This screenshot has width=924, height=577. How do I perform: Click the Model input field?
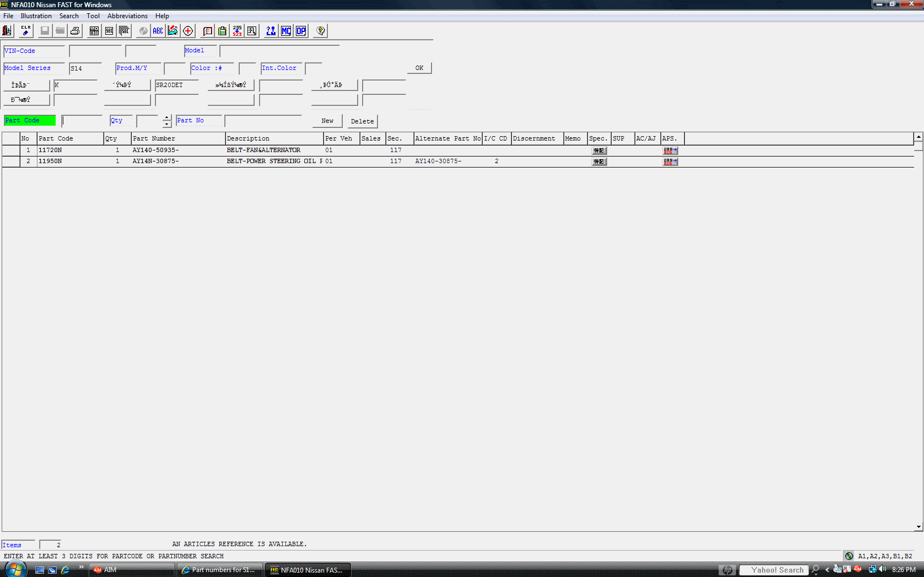[x=279, y=51]
